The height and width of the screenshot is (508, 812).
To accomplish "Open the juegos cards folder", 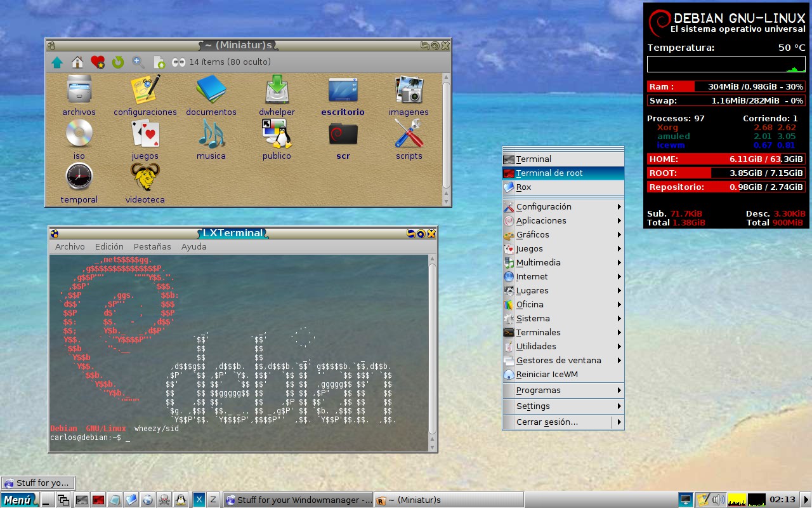I will coord(145,140).
